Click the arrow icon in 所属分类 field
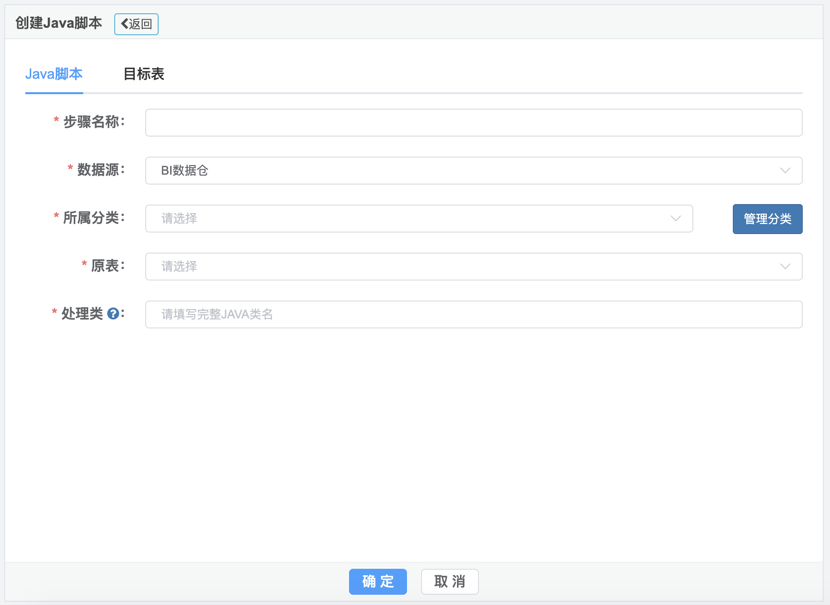This screenshot has width=830, height=605. 675,219
